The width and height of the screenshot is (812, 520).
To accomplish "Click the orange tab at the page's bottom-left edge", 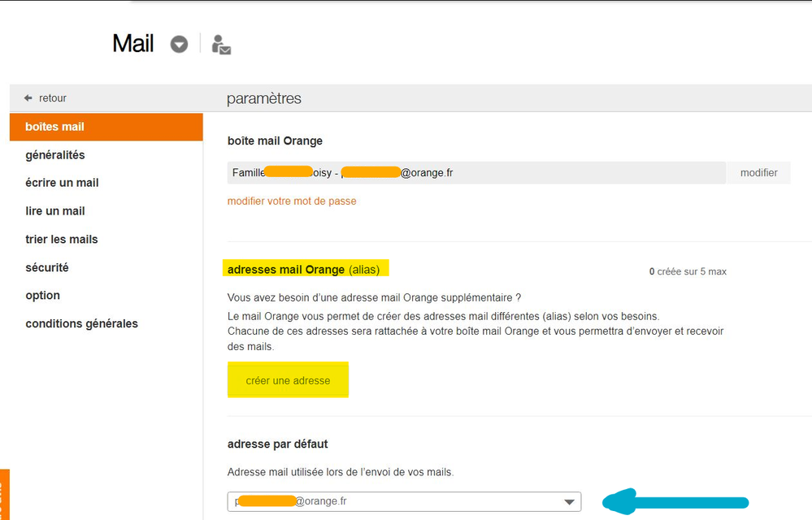I will [5, 495].
